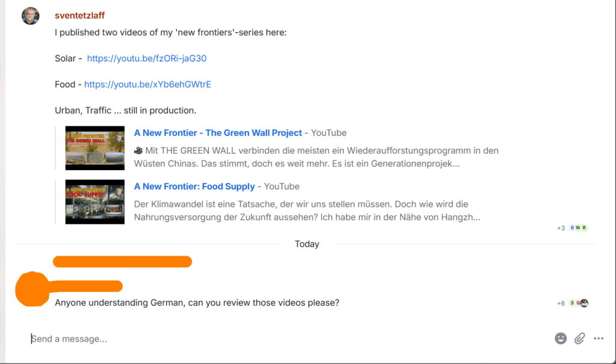Click the W reader avatar badge
The width and height of the screenshot is (616, 364).
pos(578,227)
